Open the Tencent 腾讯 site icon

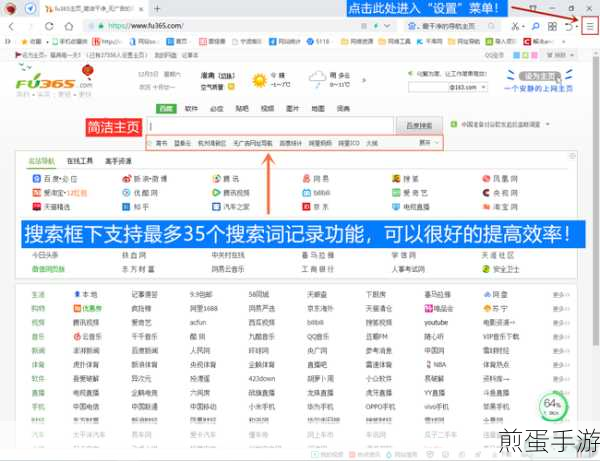pyautogui.click(x=217, y=179)
